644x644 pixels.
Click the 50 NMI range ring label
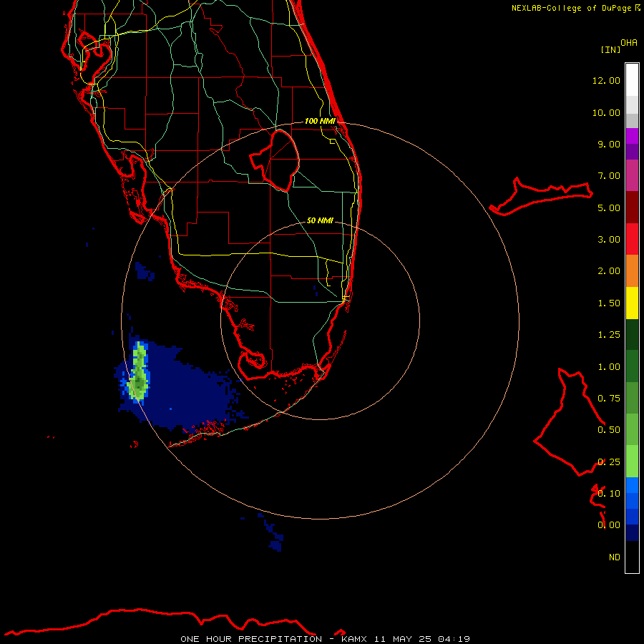coord(320,220)
